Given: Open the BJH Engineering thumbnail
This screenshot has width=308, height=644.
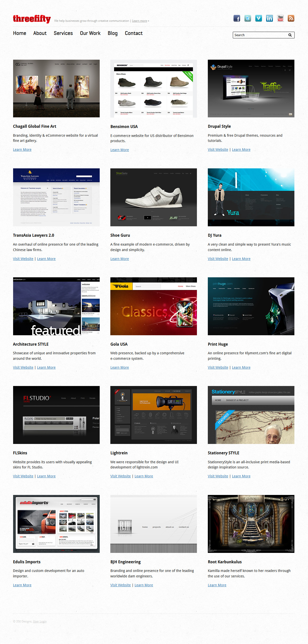Looking at the screenshot, I should point(154,524).
